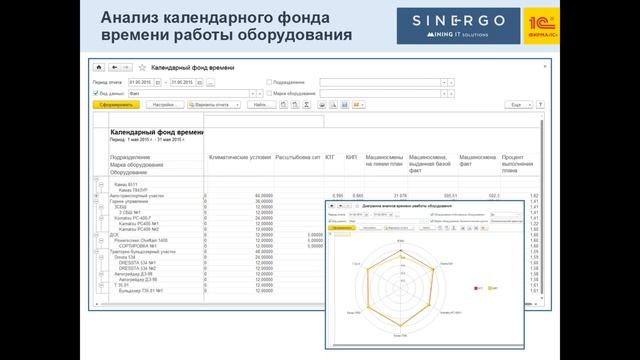Go to home page in Календарный фонд window
640x360 pixels.
click(x=99, y=67)
